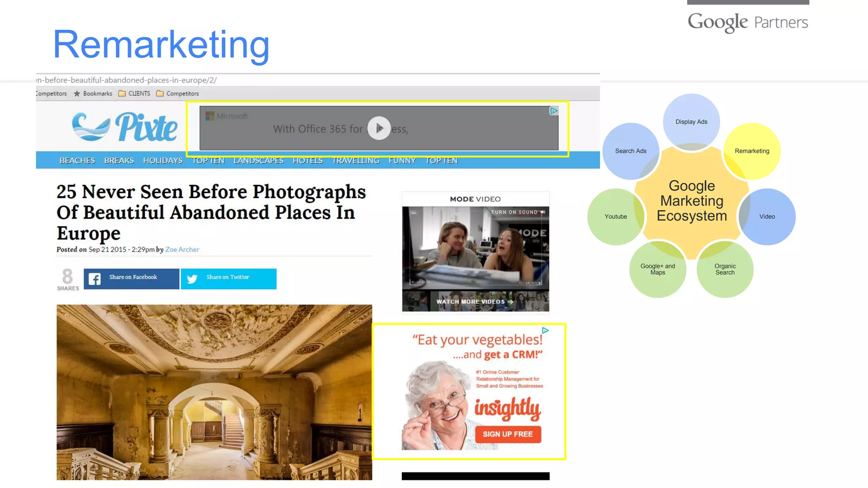This screenshot has height=488, width=868.
Task: Click the AdChoices icon on Insightly ad
Action: 545,330
